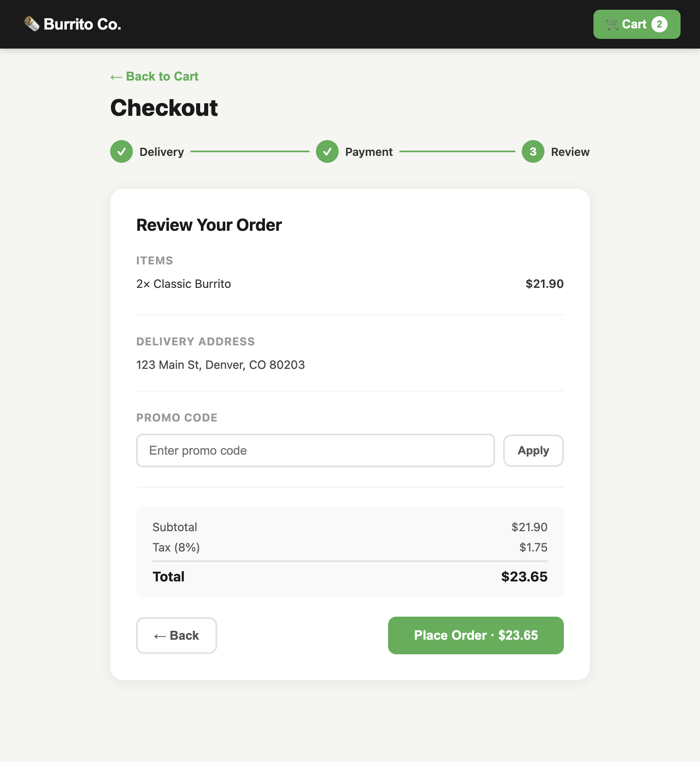Select the Review step label
Screen dimensions: 700x762
point(570,152)
